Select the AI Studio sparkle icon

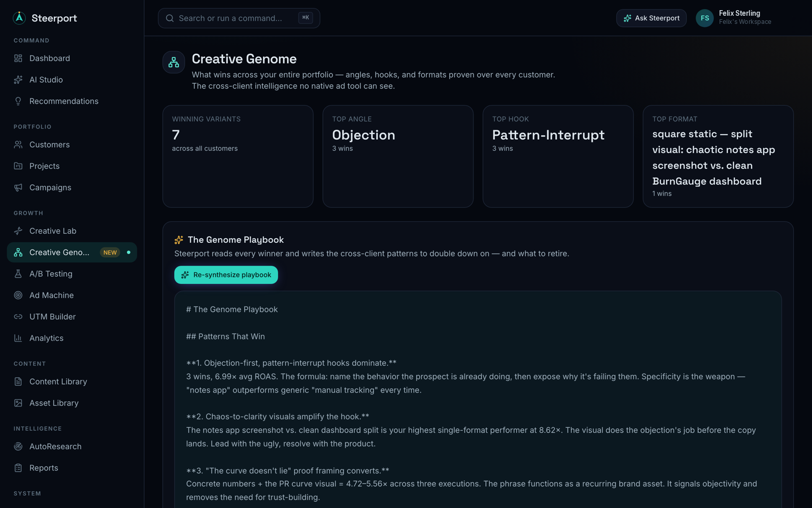tap(18, 80)
